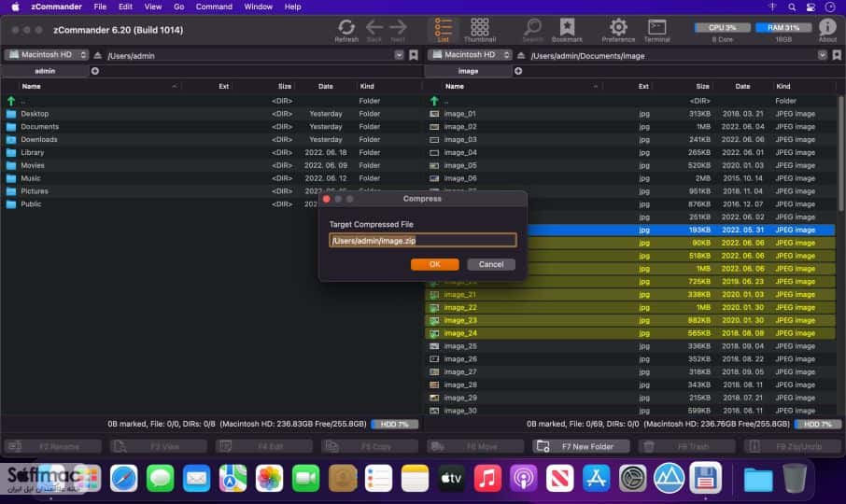
Task: Open Safari from the Dock
Action: [123, 478]
